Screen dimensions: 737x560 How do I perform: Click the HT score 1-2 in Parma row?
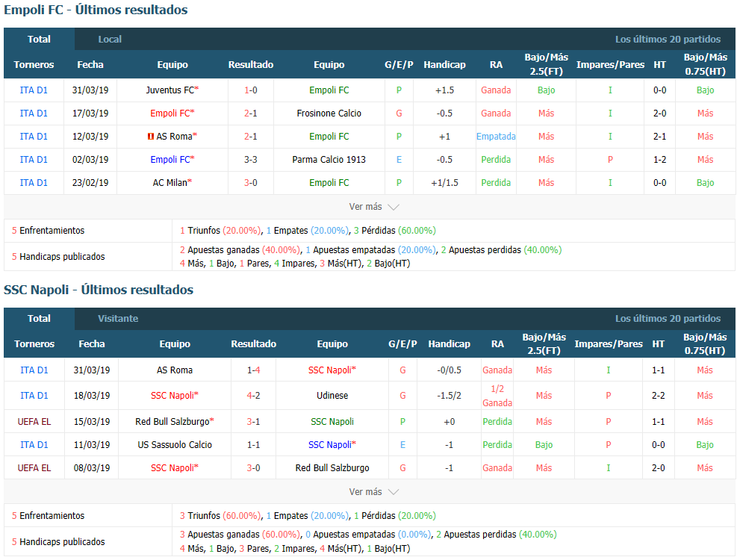659,159
